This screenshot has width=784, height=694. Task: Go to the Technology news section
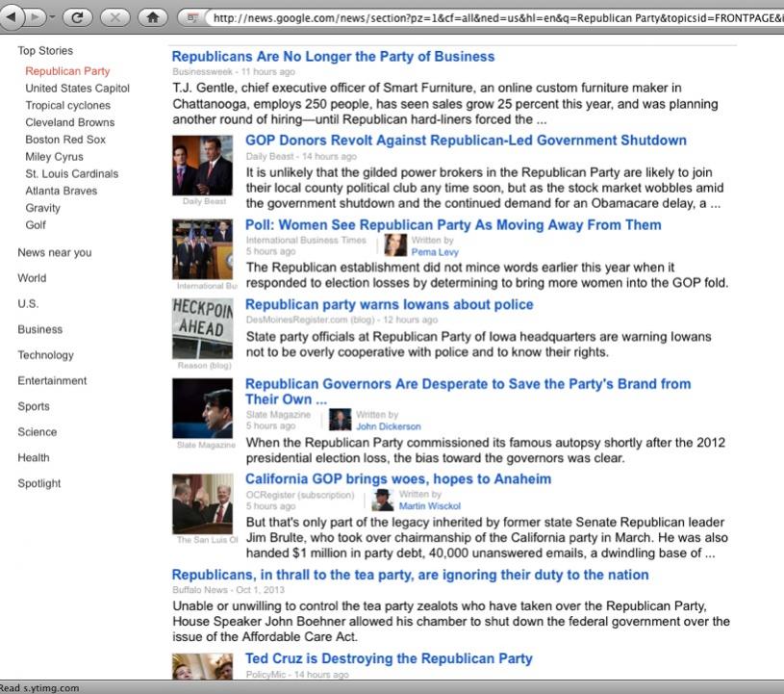pos(45,355)
